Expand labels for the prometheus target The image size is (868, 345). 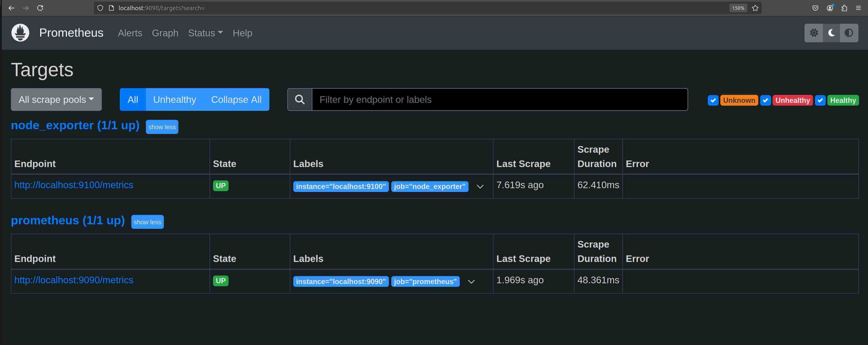tap(472, 281)
